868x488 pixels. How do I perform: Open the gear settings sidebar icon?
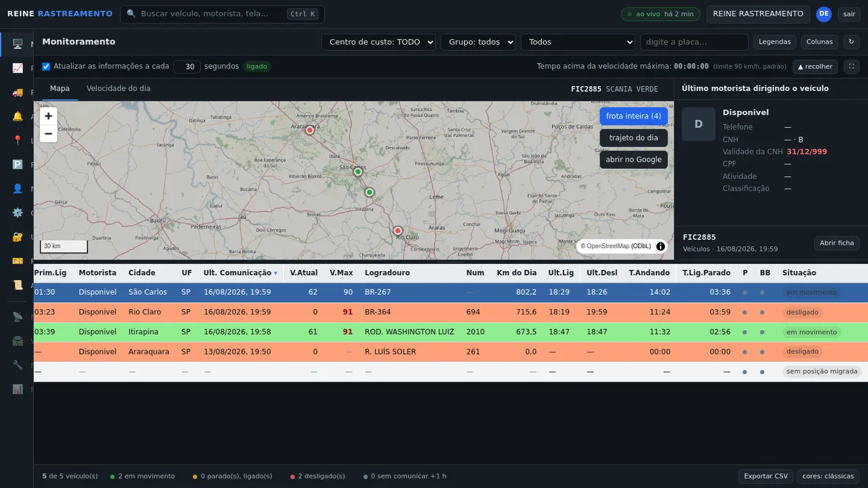[x=18, y=213]
